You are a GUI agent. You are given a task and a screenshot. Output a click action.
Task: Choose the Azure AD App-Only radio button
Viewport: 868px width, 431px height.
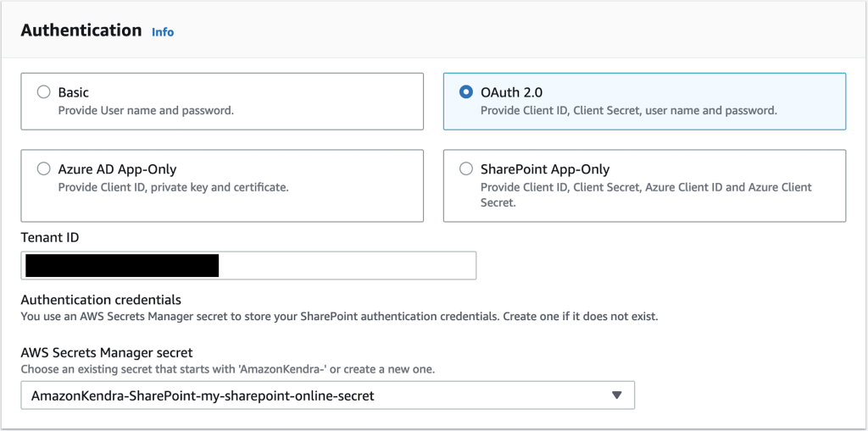tap(43, 169)
